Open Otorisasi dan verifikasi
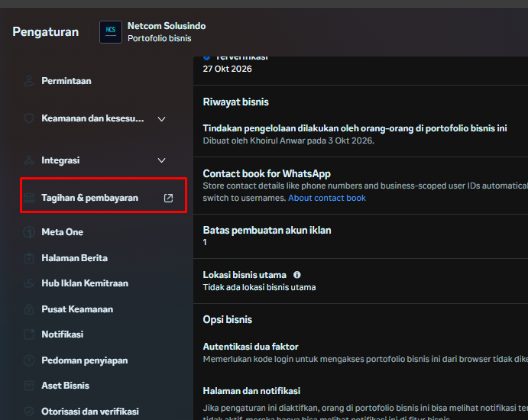The width and height of the screenshot is (528, 420). [90, 412]
